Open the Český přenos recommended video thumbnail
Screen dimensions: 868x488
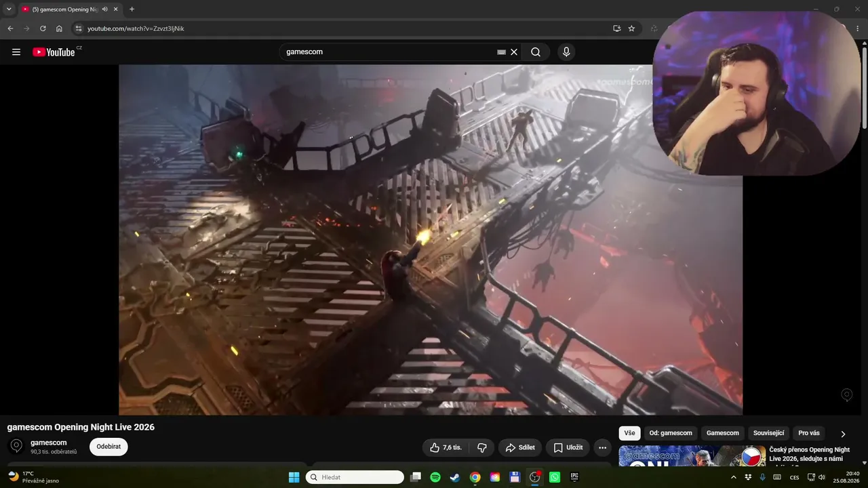(x=692, y=456)
